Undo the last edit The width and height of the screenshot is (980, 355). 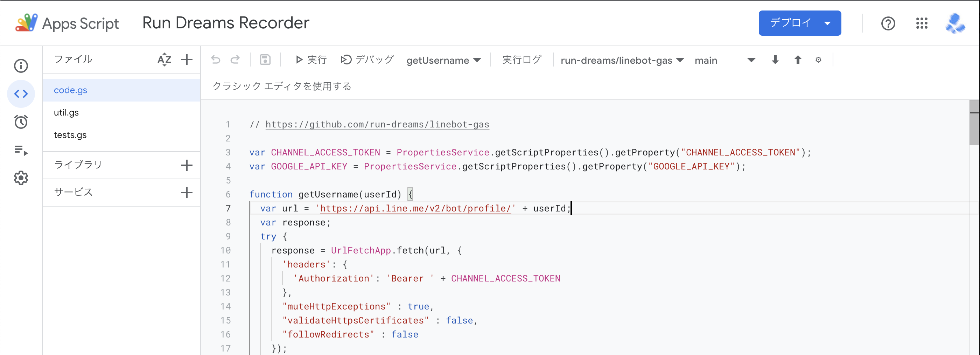[x=216, y=60]
